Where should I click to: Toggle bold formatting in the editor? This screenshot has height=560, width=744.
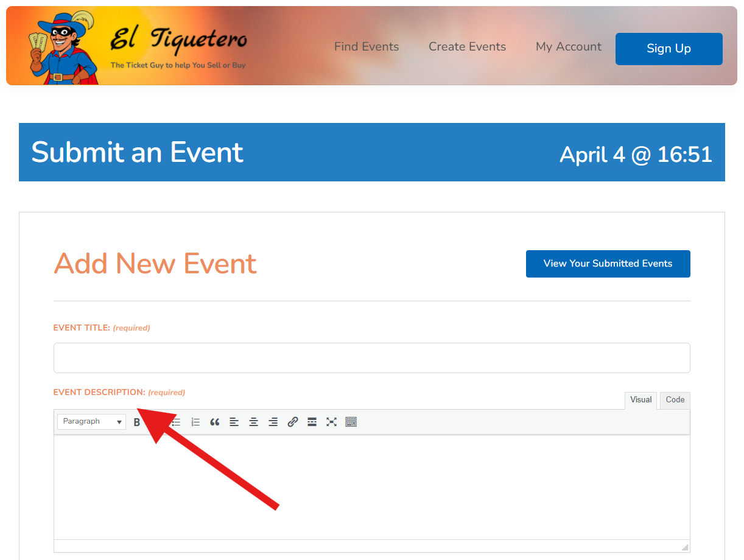[136, 422]
